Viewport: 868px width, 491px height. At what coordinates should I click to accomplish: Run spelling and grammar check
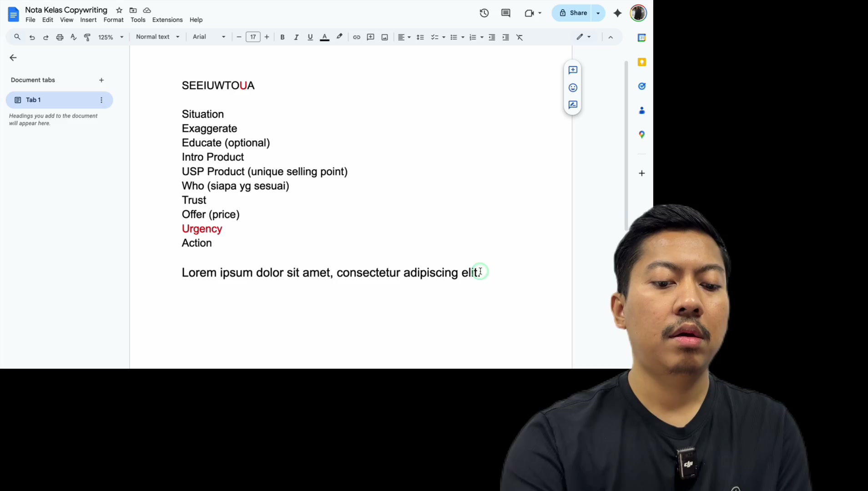[73, 37]
